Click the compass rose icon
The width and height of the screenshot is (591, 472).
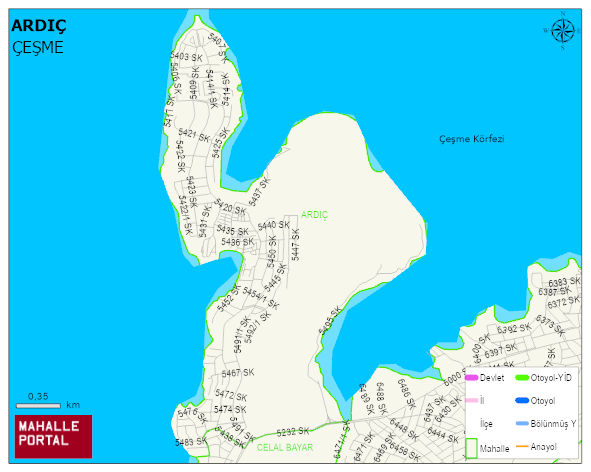pos(563,31)
